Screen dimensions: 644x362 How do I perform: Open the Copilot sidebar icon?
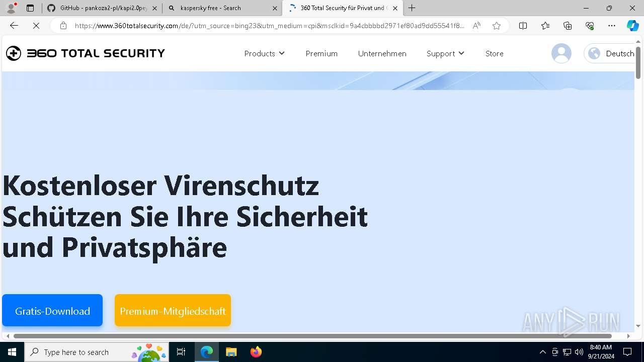point(632,26)
